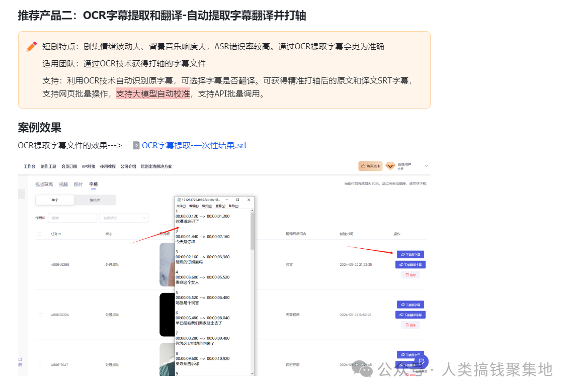Open the OCR字幕提取-一次性结果.srt link
Image resolution: width=571 pixels, height=392 pixels.
pos(195,145)
